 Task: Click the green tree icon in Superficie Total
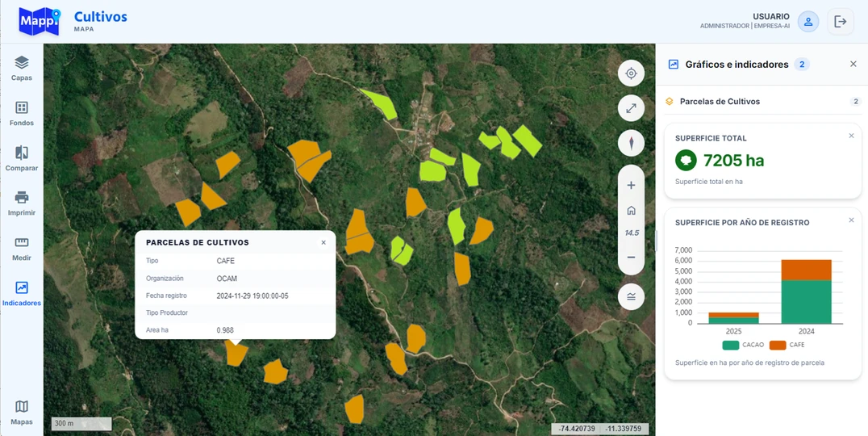[x=686, y=161]
